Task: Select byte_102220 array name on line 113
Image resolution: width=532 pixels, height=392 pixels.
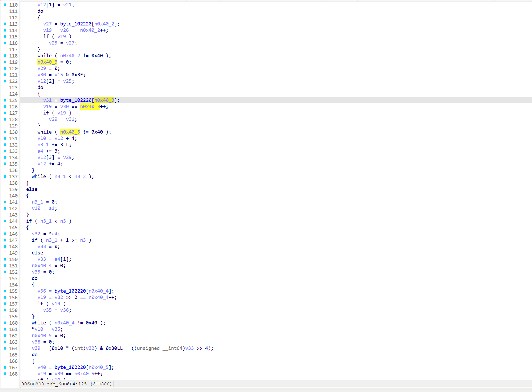Action: tap(76, 24)
